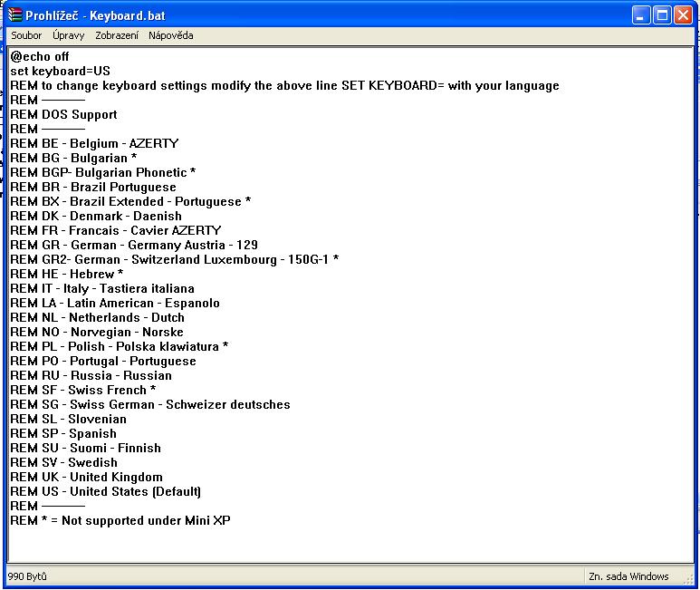Screen dimensions: 700x590
Task: Click the 'REM DOS Support' line
Action: (63, 114)
